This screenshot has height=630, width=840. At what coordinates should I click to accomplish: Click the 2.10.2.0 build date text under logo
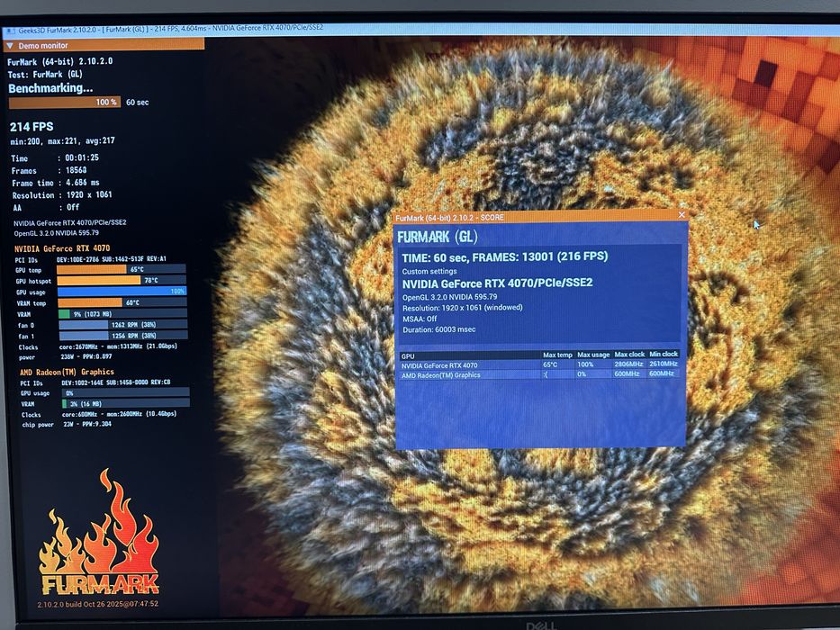(97, 604)
